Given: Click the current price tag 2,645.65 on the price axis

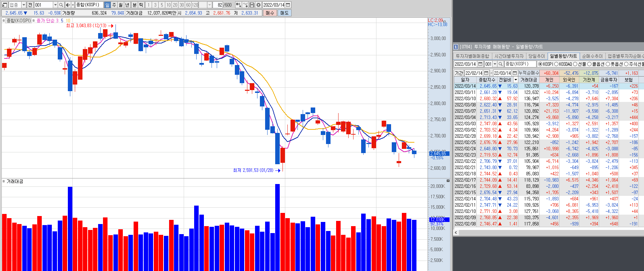Looking at the screenshot, I should point(439,153).
